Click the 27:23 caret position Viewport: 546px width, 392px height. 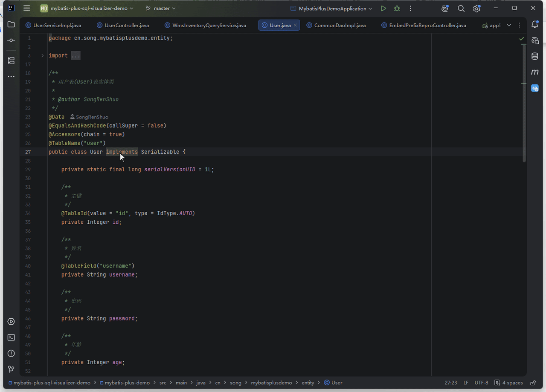(451, 383)
